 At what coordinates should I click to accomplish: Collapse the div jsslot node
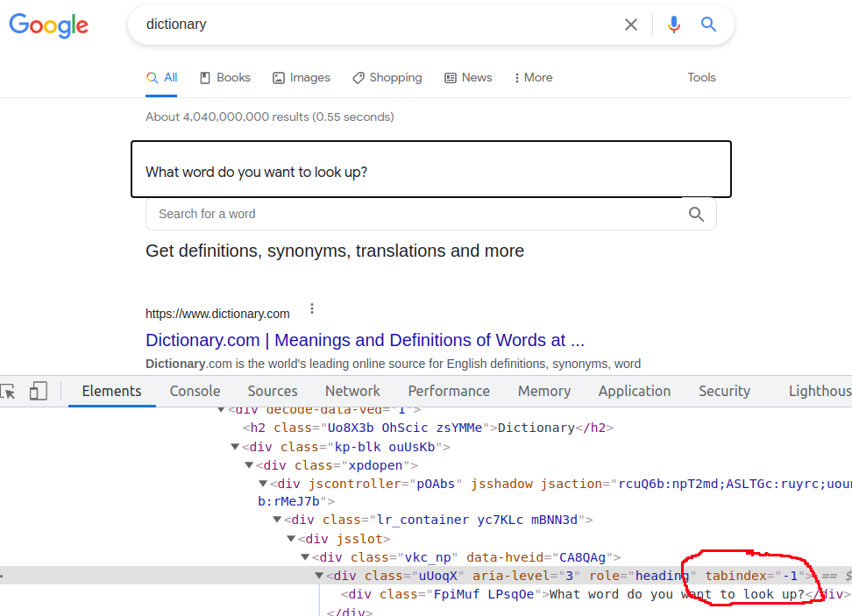(x=291, y=538)
